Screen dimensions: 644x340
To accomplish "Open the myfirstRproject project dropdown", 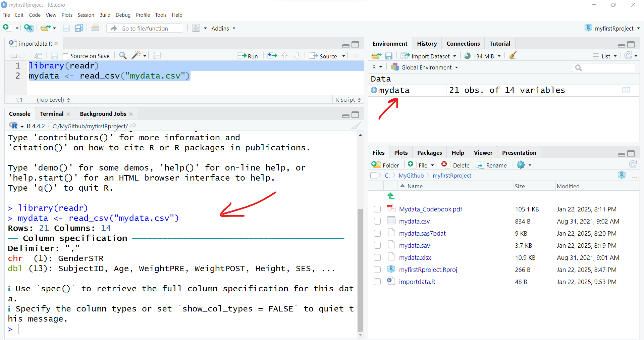I will tap(612, 28).
